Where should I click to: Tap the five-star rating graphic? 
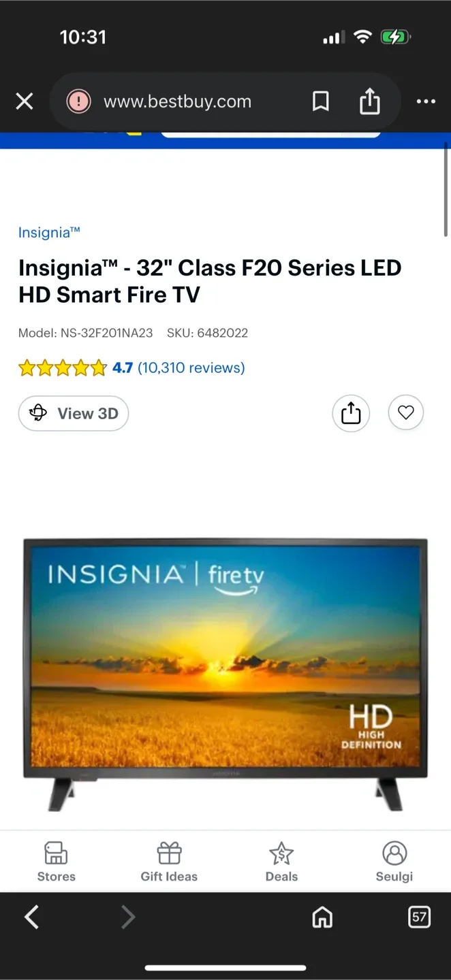click(x=63, y=368)
